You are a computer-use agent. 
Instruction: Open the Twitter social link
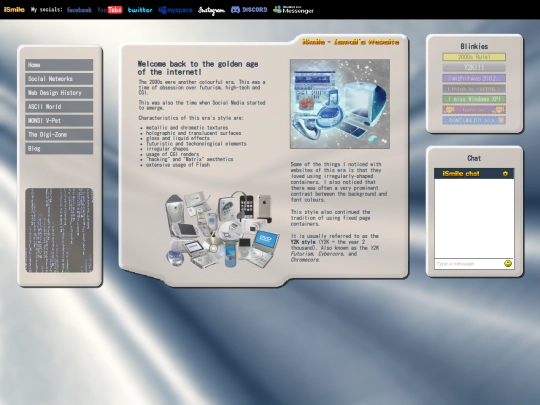[140, 10]
